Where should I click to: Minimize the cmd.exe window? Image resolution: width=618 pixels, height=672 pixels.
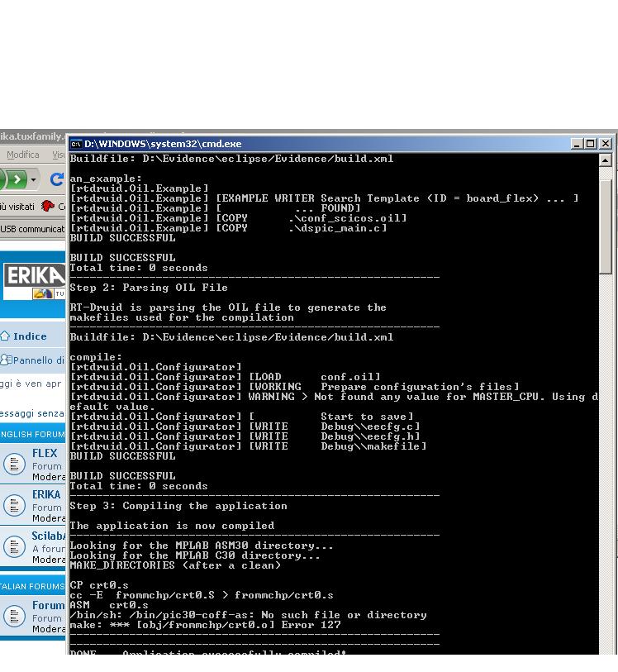[x=577, y=144]
